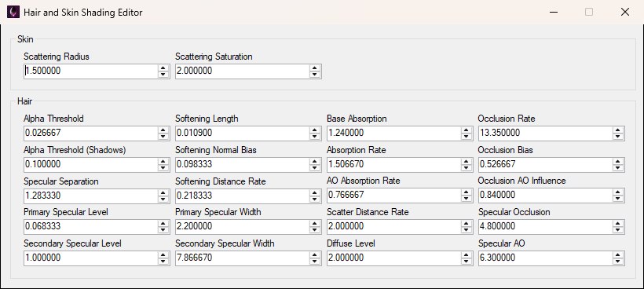
Task: Decrease Specular AO with down arrow
Action: [618, 262]
